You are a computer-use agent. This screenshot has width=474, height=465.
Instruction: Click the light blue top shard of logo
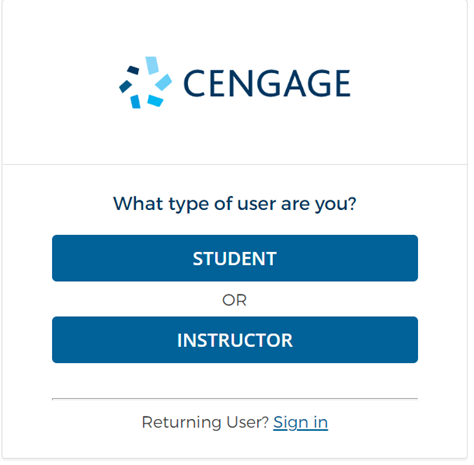[x=152, y=65]
